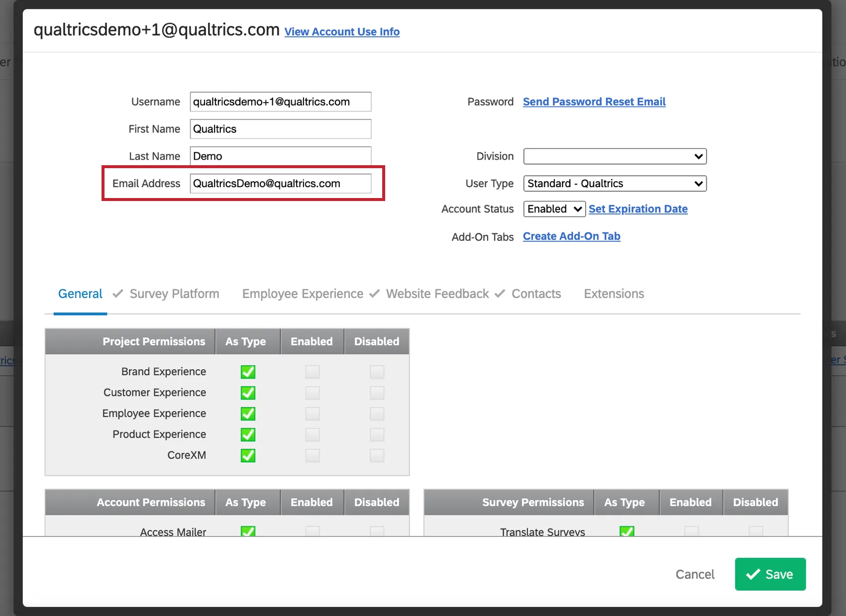The width and height of the screenshot is (846, 616).
Task: Open the Division dropdown
Action: pyautogui.click(x=615, y=156)
